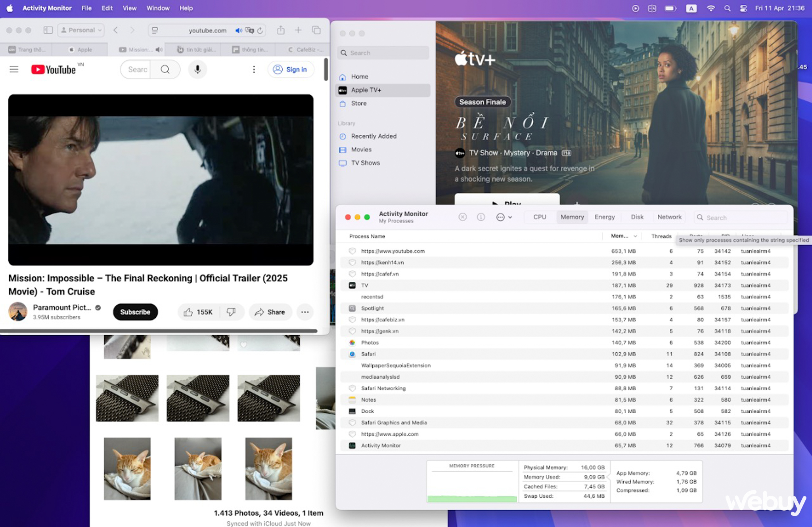Open the YouTube hamburger menu
The height and width of the screenshot is (527, 812).
point(14,69)
